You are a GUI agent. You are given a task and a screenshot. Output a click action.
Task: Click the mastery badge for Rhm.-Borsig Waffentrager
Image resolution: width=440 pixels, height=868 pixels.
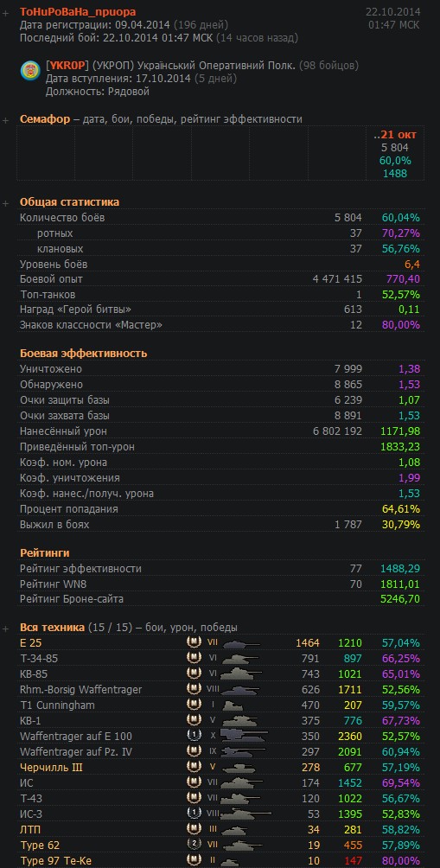pyautogui.click(x=194, y=689)
